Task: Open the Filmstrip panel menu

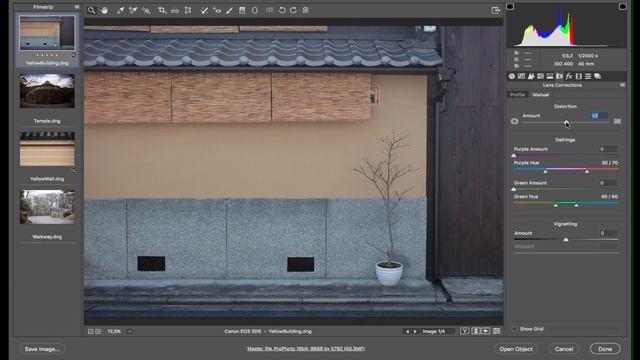Action: click(x=77, y=7)
